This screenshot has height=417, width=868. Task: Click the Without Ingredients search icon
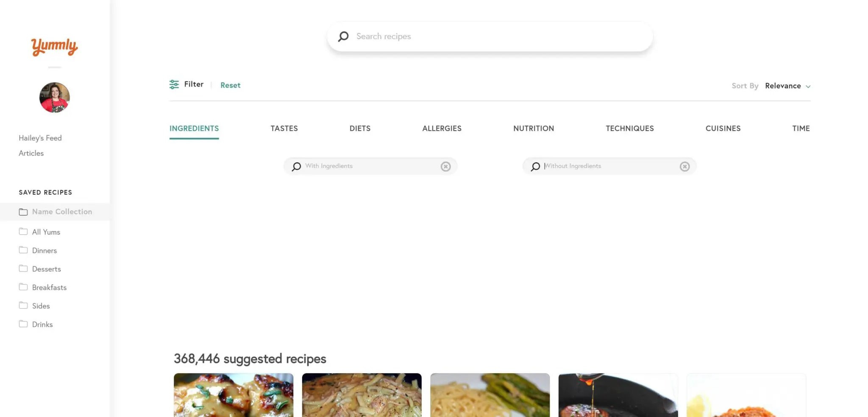point(535,166)
